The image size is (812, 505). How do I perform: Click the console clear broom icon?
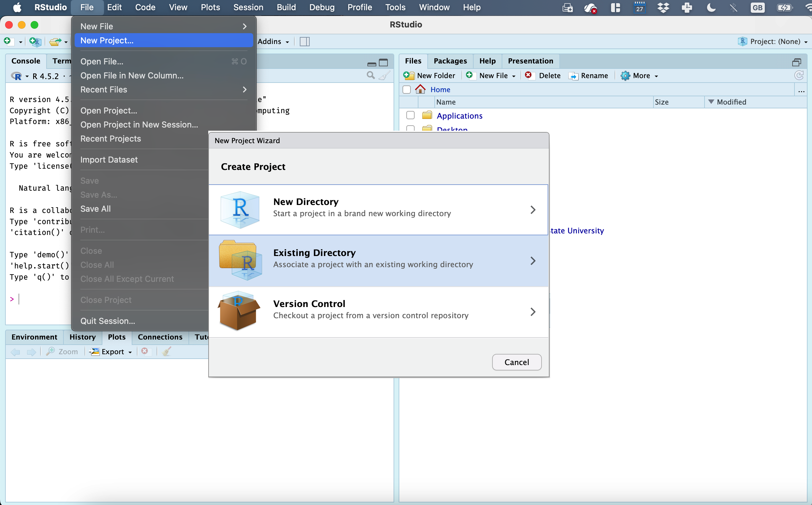pos(384,76)
